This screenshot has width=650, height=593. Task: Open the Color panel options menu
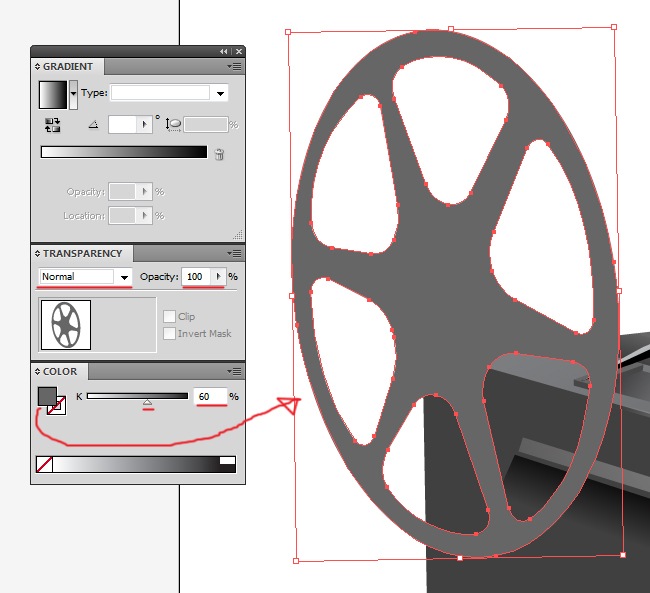[235, 372]
